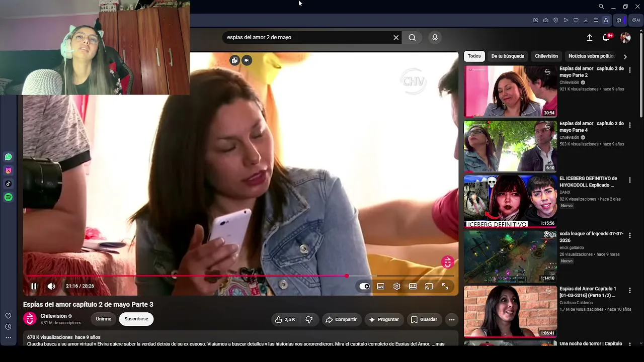Open the easy setup sliders icon
The height and width of the screenshot is (362, 644).
tap(596, 21)
